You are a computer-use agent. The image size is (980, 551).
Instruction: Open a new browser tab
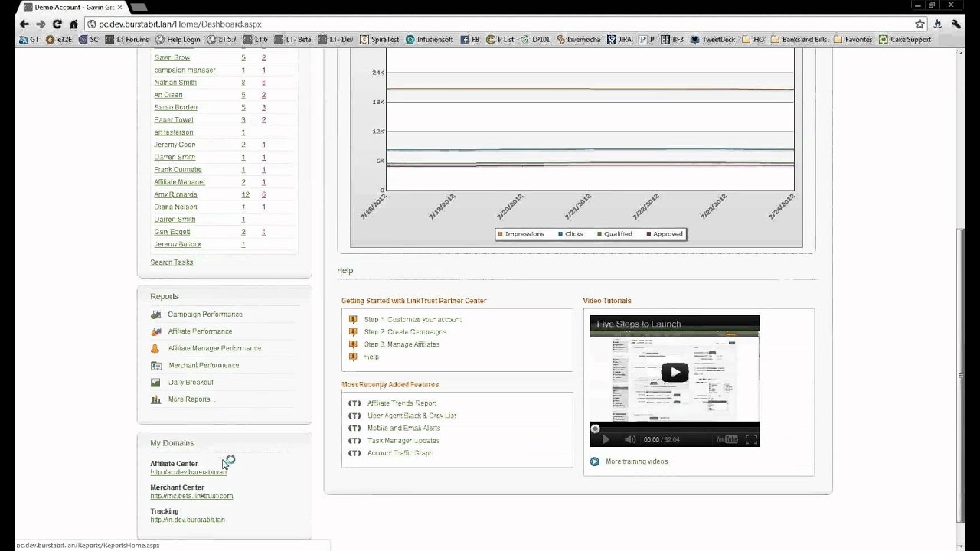[139, 7]
